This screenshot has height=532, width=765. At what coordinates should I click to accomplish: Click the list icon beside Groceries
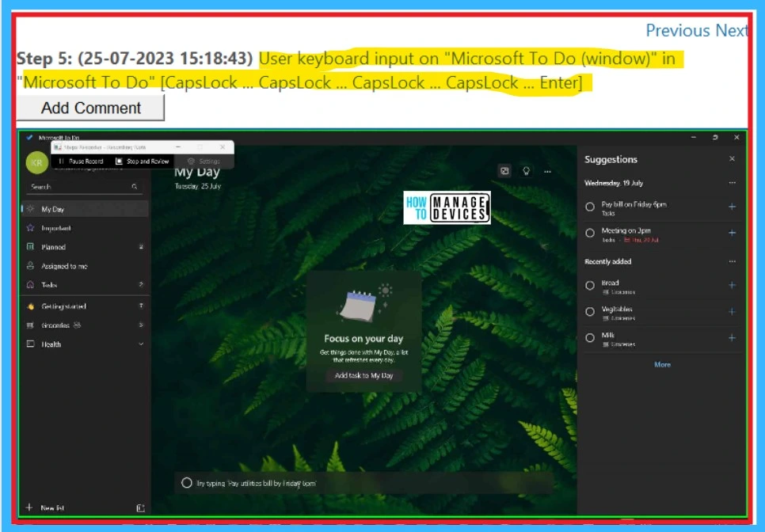(x=30, y=325)
